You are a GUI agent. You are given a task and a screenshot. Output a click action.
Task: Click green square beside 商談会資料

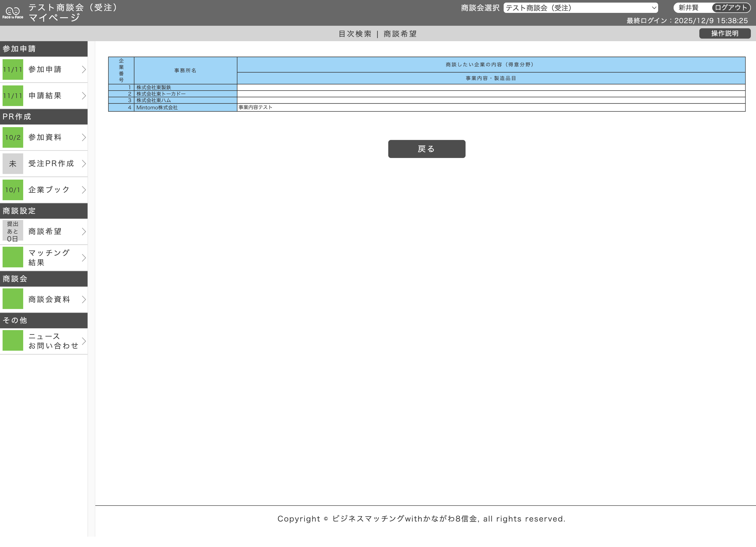[x=13, y=299]
